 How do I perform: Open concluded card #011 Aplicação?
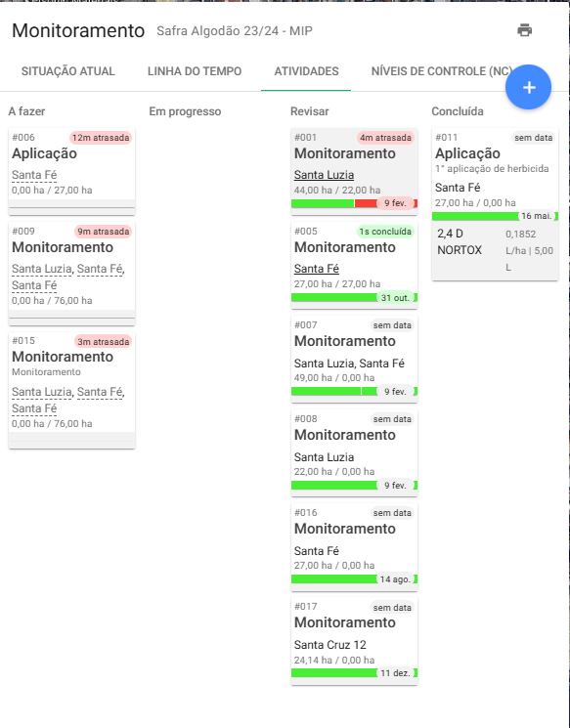pyautogui.click(x=495, y=204)
